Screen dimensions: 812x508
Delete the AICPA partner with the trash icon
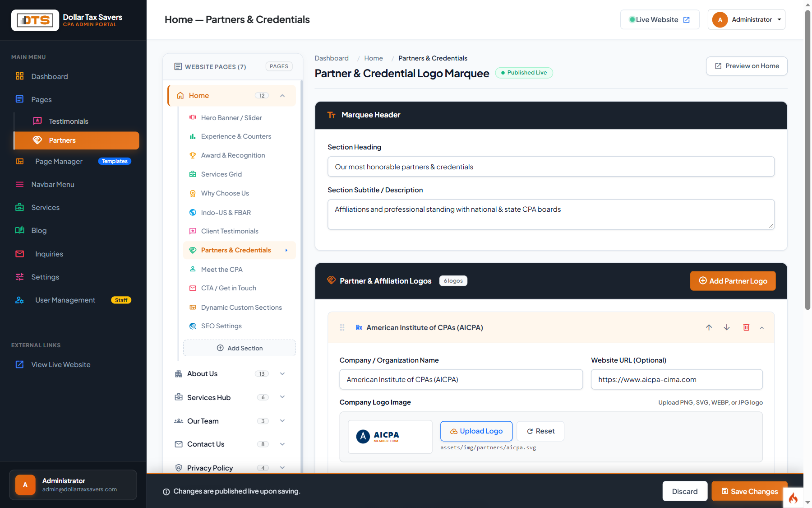click(x=746, y=327)
